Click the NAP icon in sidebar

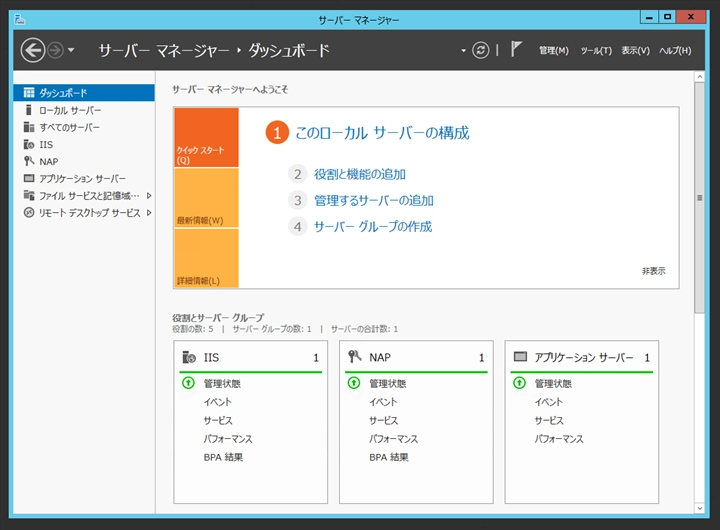pos(29,161)
